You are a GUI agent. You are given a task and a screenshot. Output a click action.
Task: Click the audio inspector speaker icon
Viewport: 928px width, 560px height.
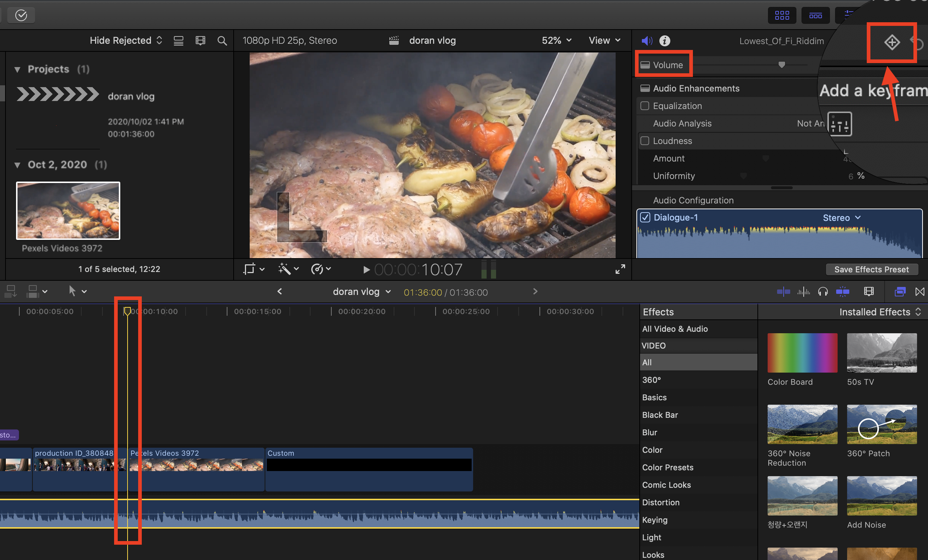[647, 41]
